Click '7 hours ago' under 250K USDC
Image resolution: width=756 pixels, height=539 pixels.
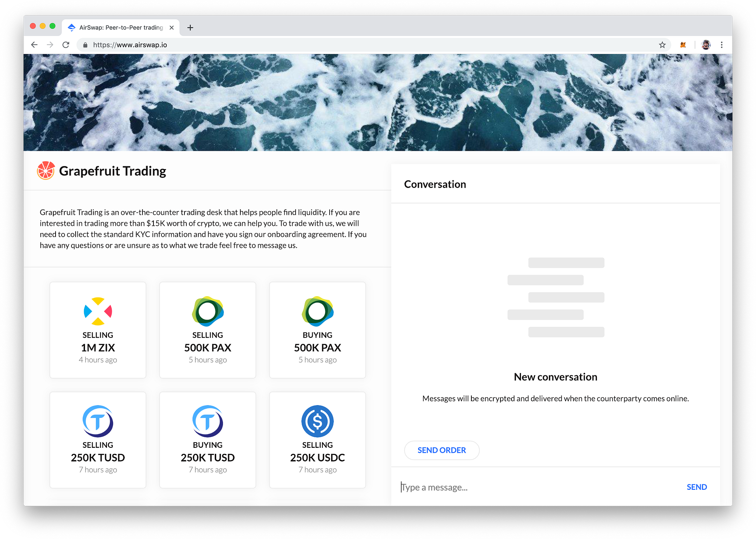coord(318,470)
